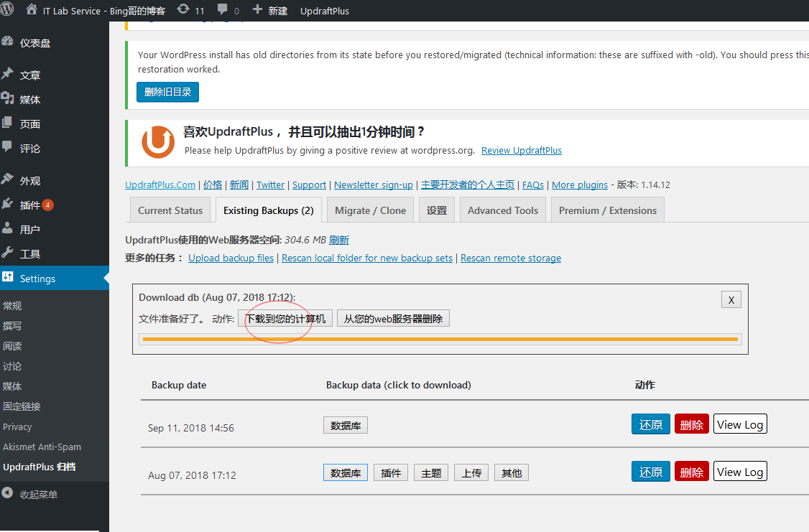809x532 pixels.
Task: Open the 固定链接 settings submenu
Action: tap(22, 406)
